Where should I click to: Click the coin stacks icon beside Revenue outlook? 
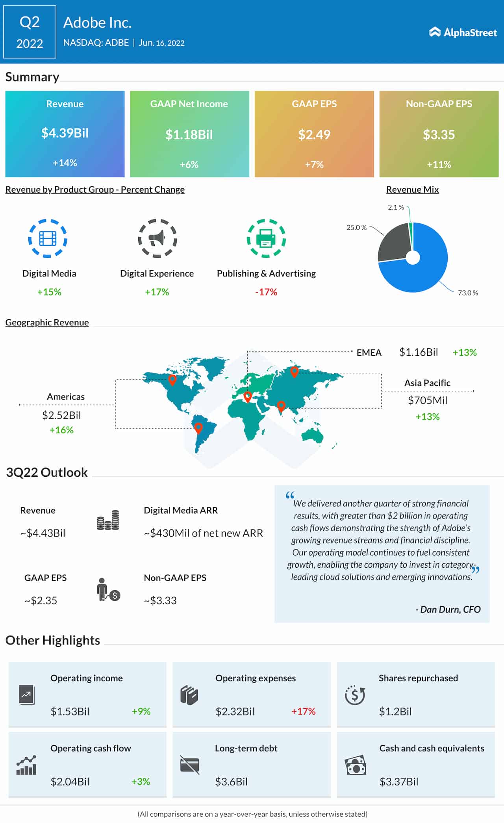pyautogui.click(x=108, y=520)
